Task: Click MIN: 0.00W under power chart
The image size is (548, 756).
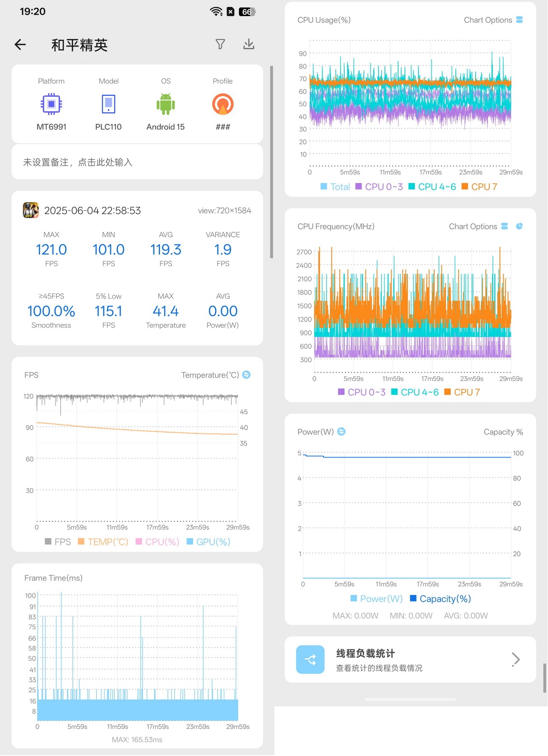Action: pos(411,616)
